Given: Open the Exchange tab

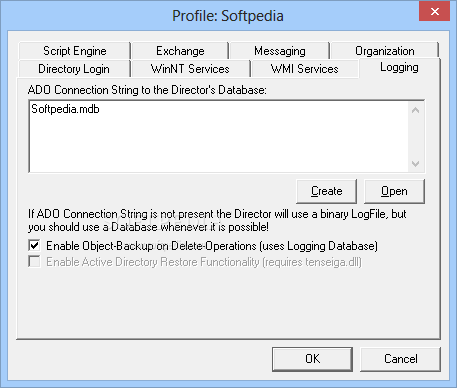Looking at the screenshot, I should point(180,51).
